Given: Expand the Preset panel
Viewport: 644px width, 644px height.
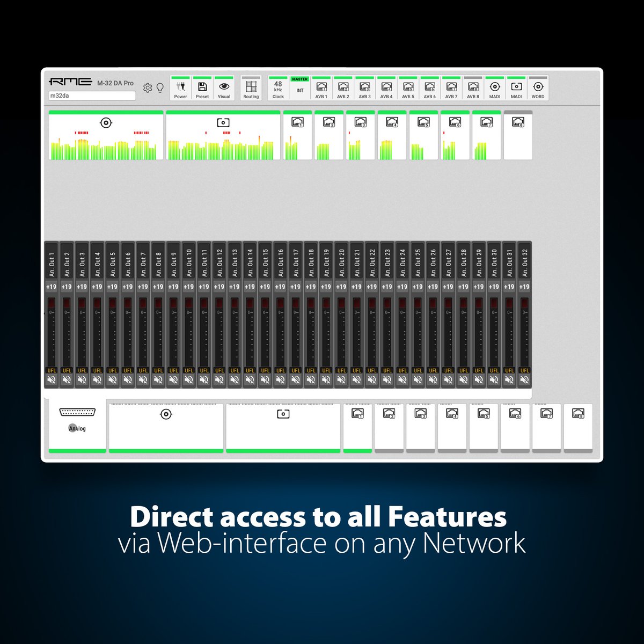Looking at the screenshot, I should coord(202,89).
